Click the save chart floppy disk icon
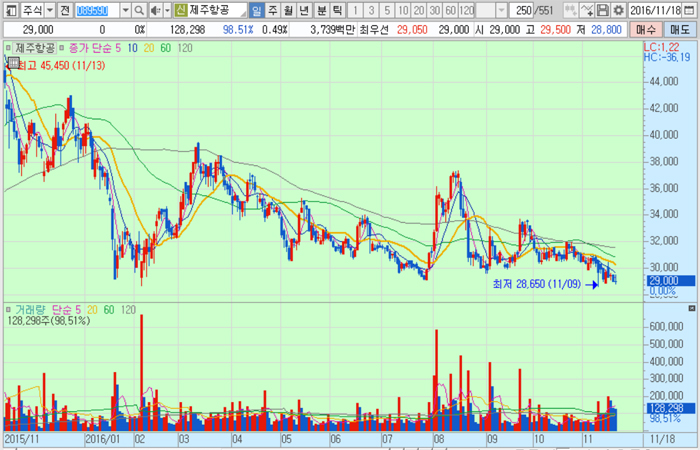The height and width of the screenshot is (450, 700). point(602,10)
